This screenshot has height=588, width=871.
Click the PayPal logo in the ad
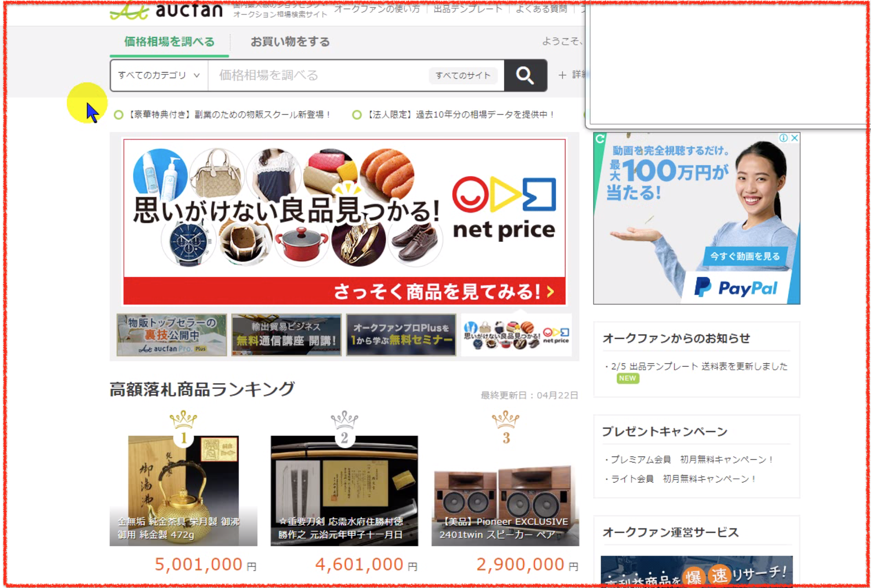pos(736,288)
